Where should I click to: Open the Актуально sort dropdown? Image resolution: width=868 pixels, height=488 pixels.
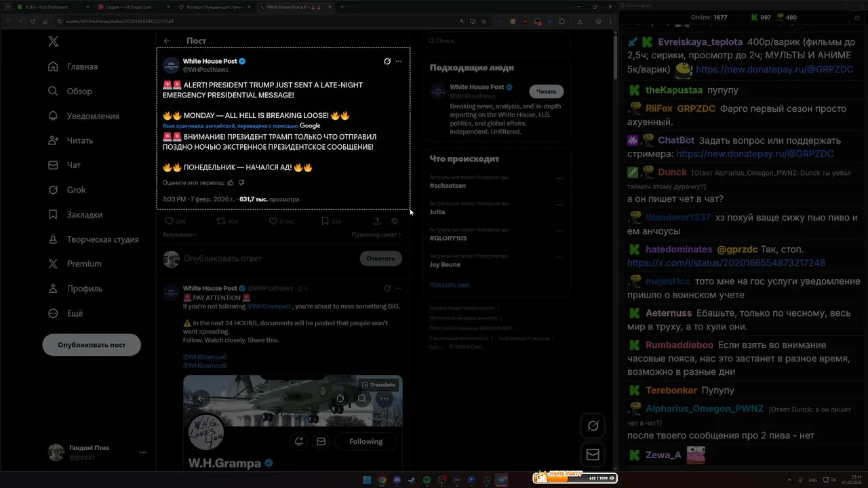(x=180, y=235)
